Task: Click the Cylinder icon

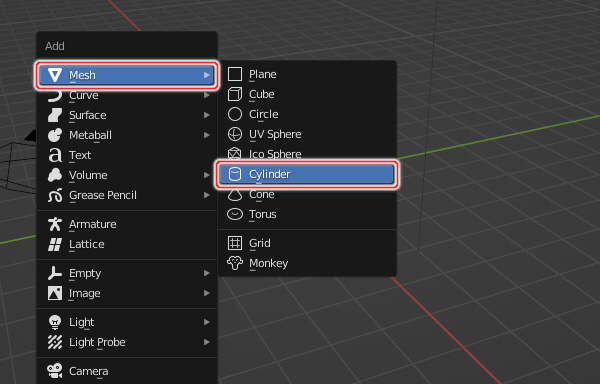Action: pos(235,174)
